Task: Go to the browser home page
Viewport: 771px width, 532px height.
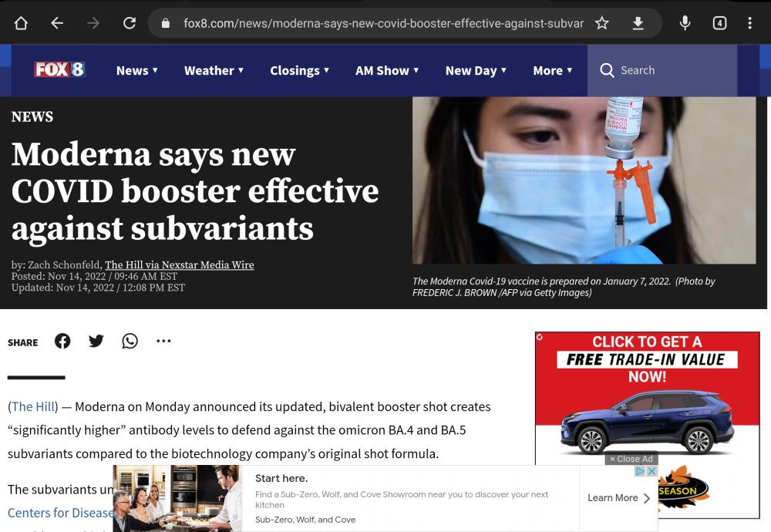Action: tap(21, 23)
